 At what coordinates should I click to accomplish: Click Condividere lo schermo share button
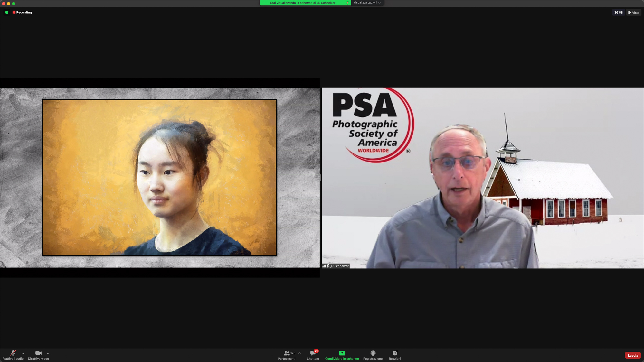point(342,355)
